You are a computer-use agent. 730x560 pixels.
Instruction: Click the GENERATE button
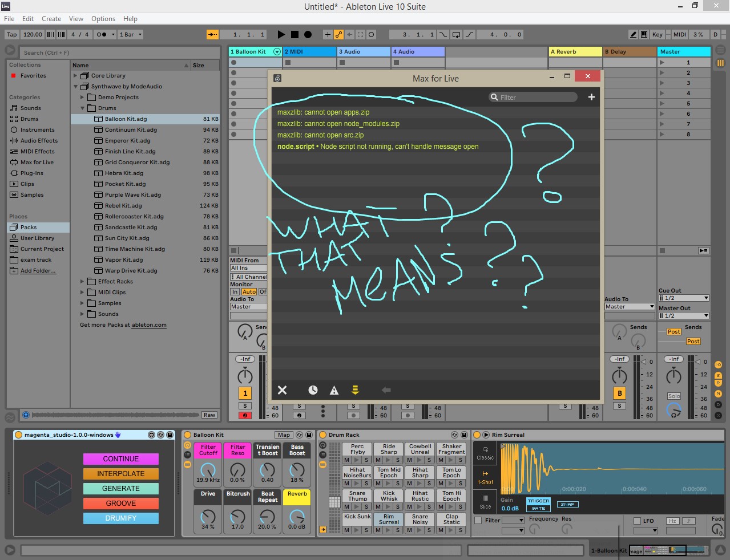click(121, 489)
